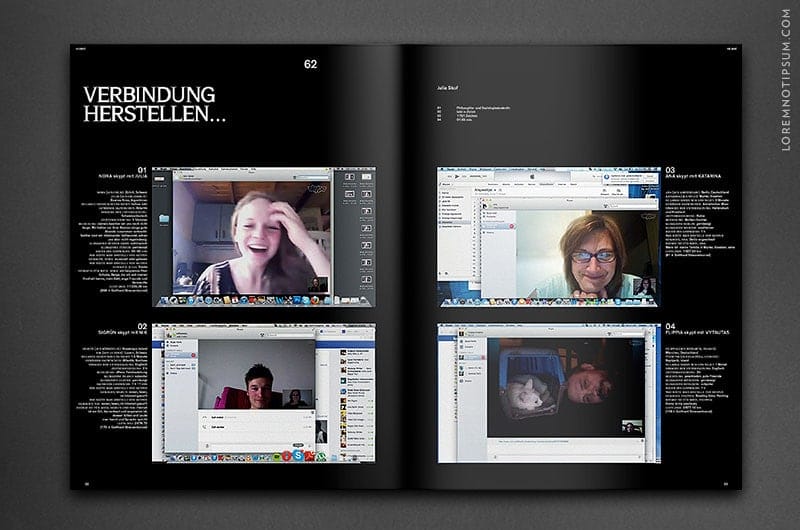This screenshot has width=800, height=530.
Task: Click the 'LOREMNOTIPSUM.COM' watermark text
Action: point(784,90)
